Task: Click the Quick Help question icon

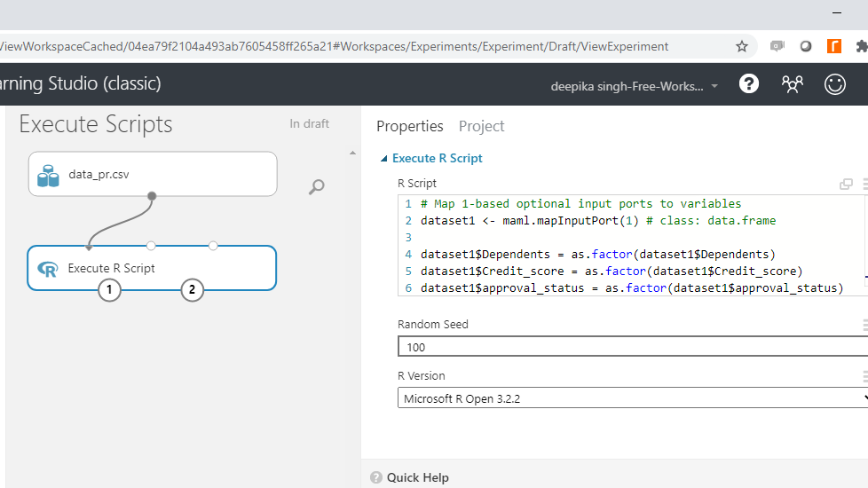Action: (376, 477)
